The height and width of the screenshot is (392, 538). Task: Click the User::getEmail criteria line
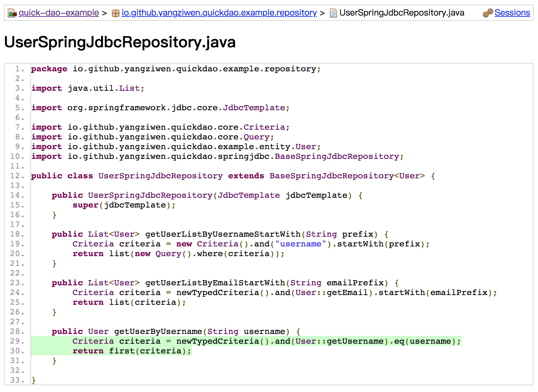click(x=285, y=293)
